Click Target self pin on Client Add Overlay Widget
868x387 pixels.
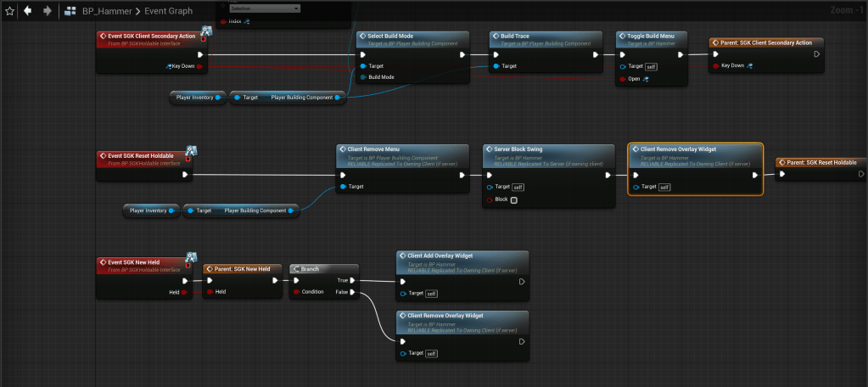403,294
